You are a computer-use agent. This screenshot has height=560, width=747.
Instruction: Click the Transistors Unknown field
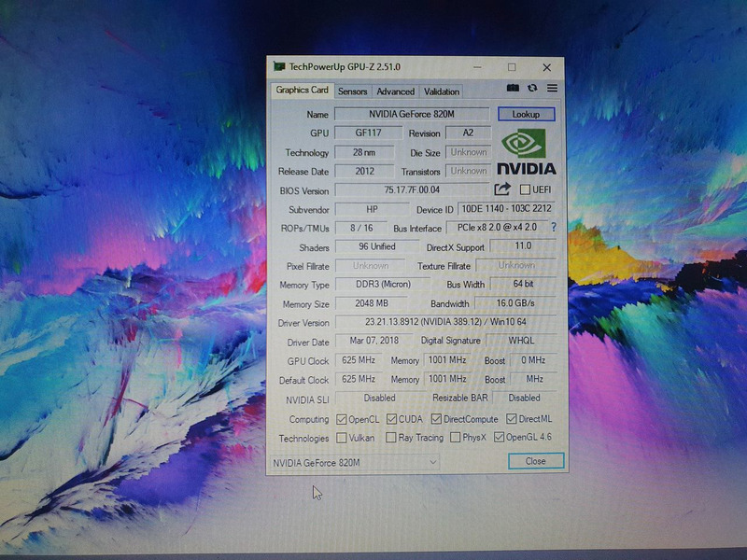[469, 171]
